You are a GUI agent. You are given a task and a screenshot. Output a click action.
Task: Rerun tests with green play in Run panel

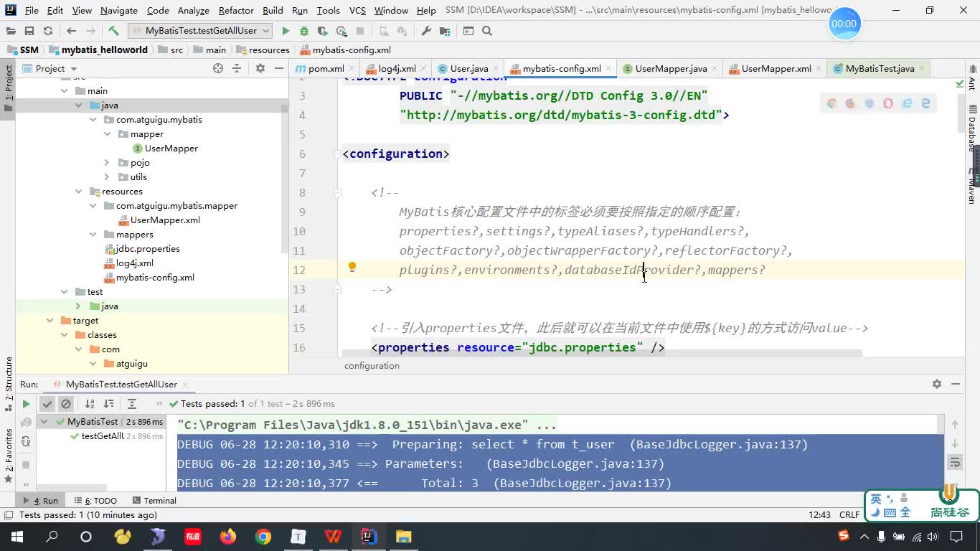pyautogui.click(x=26, y=404)
